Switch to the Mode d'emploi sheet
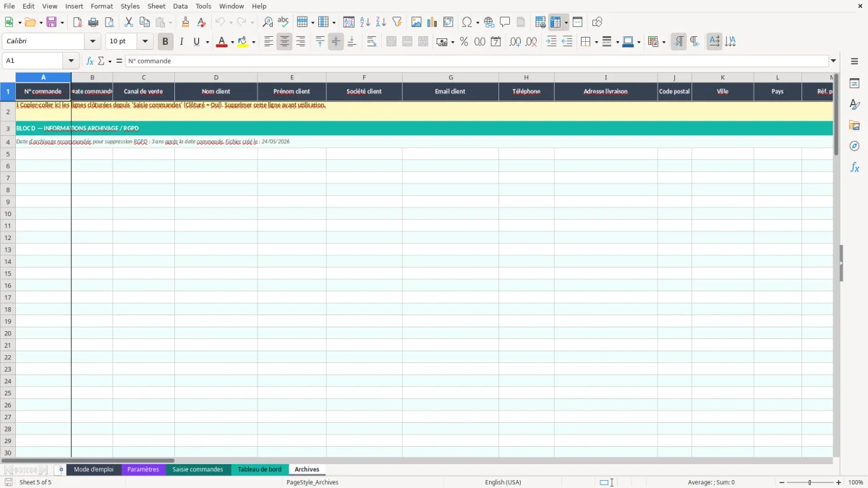The width and height of the screenshot is (868, 488). pos(94,470)
